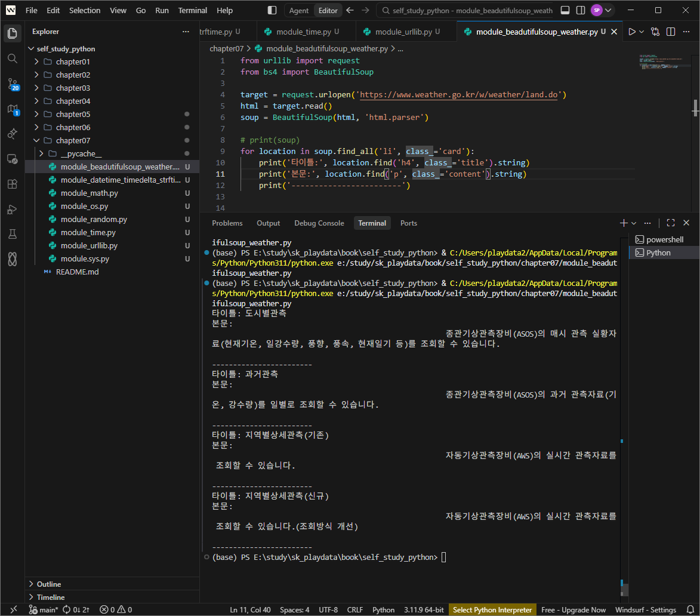Toggle panel visibility icon in the title bar
700x616 pixels.
565,10
